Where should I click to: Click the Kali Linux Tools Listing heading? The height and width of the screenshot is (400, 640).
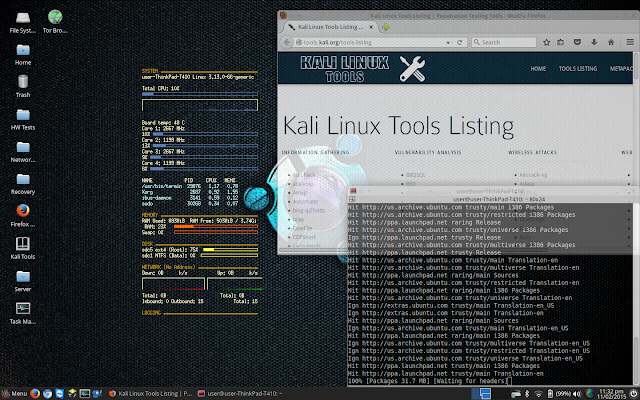pos(398,125)
